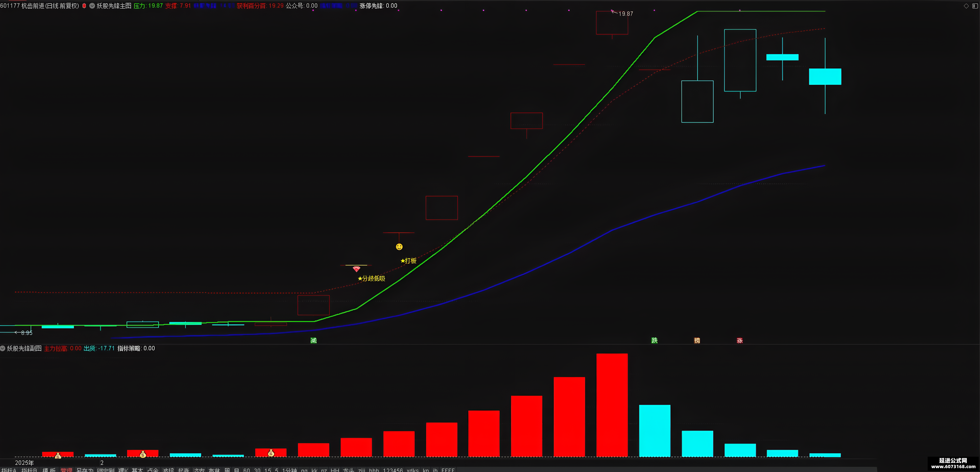This screenshot has width=980, height=472.
Task: Click the green 跌 marker icon
Action: (x=654, y=340)
